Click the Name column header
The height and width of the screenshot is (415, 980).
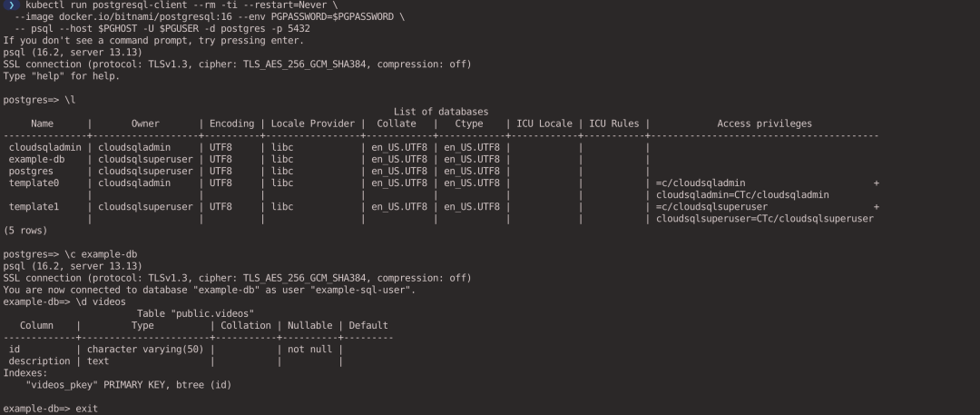coord(43,124)
